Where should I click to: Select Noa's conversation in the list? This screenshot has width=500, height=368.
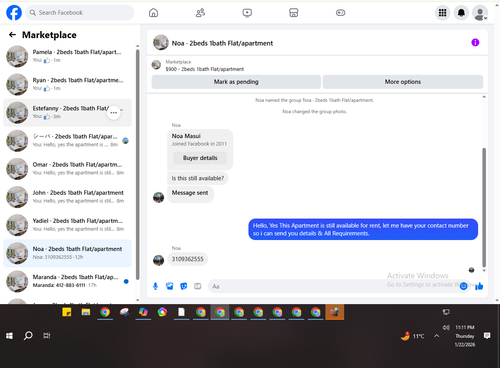[x=67, y=253]
